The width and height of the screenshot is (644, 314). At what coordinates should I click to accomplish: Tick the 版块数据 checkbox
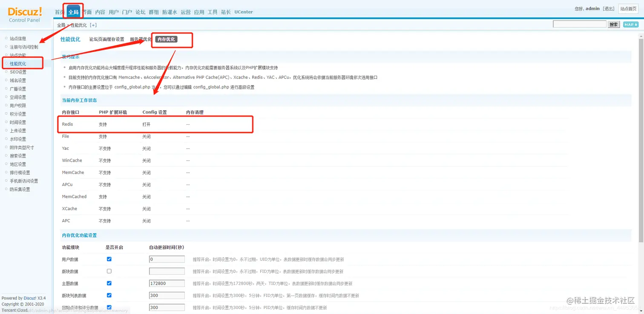(109, 271)
